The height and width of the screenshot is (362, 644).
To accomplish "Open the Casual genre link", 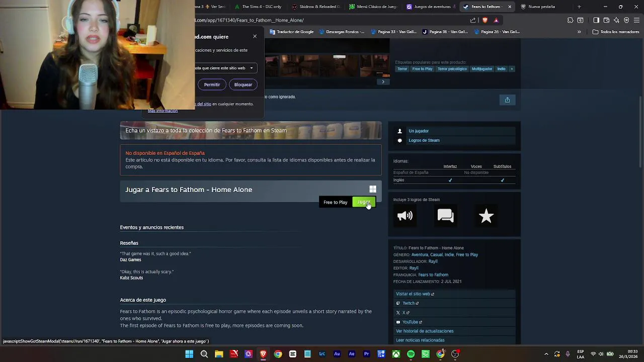I will [x=436, y=254].
